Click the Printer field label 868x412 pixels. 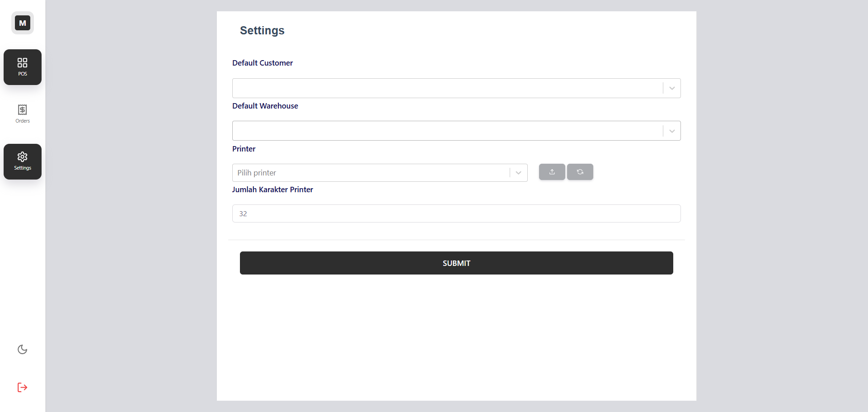point(244,149)
